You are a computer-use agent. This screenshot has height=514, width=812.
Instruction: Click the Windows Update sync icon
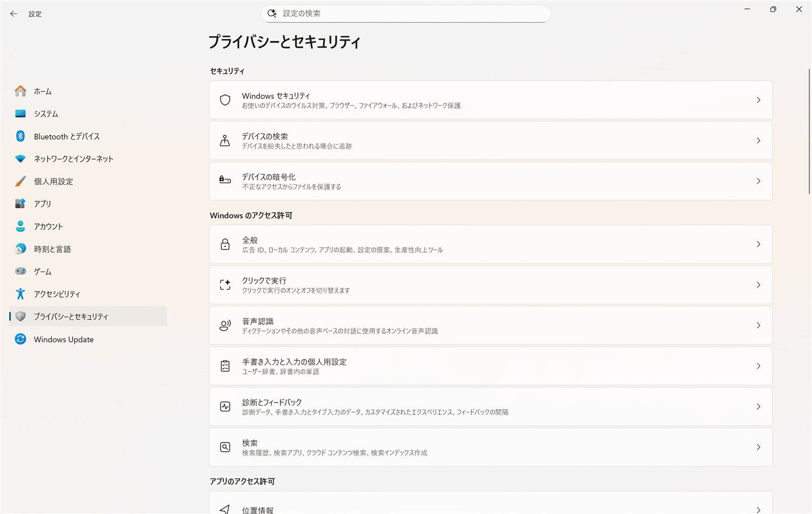point(21,339)
